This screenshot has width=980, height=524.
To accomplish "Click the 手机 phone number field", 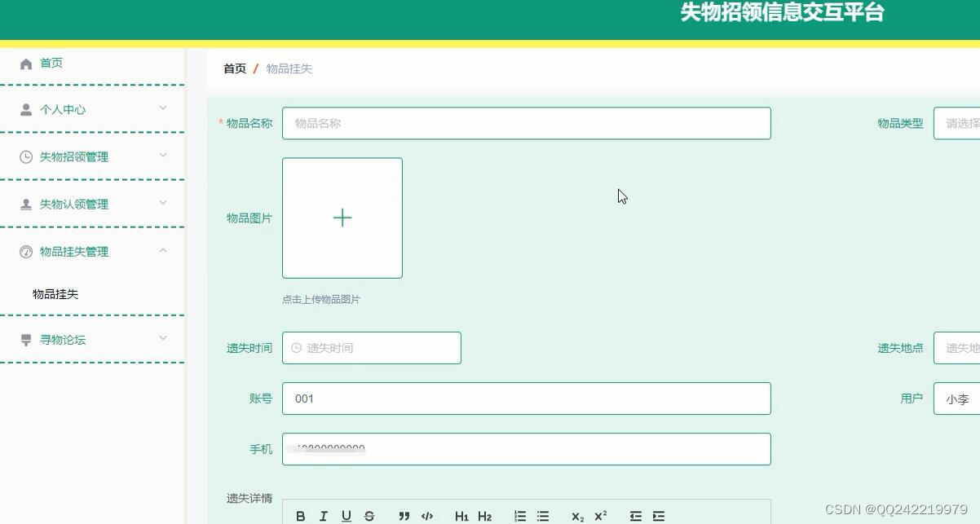I will pos(527,449).
